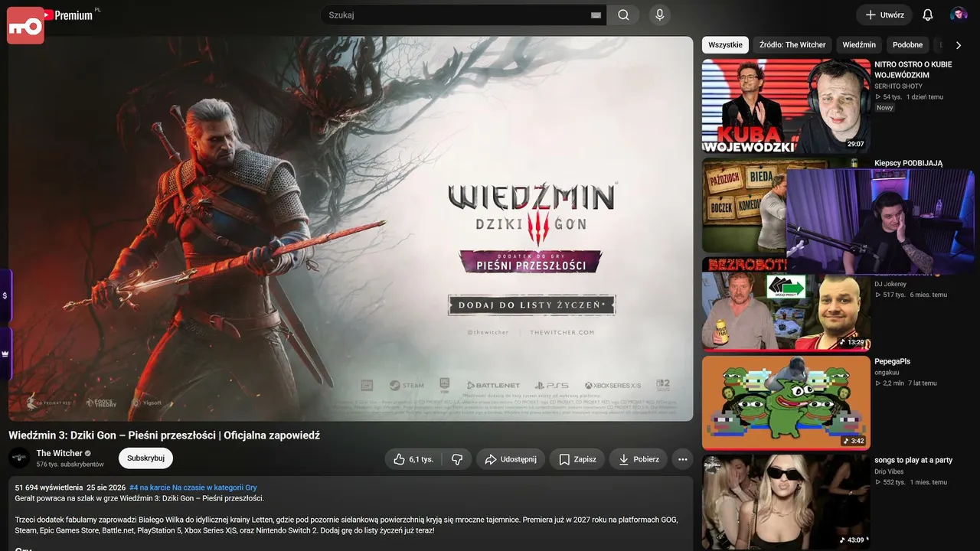Select the Wiedźmin chip
The image size is (980, 551).
click(859, 45)
